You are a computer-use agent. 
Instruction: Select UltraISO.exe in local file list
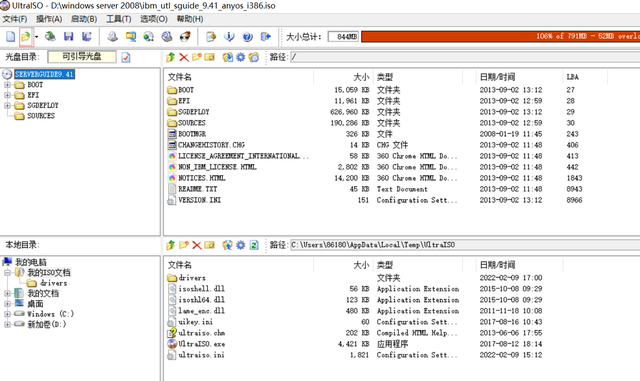202,344
